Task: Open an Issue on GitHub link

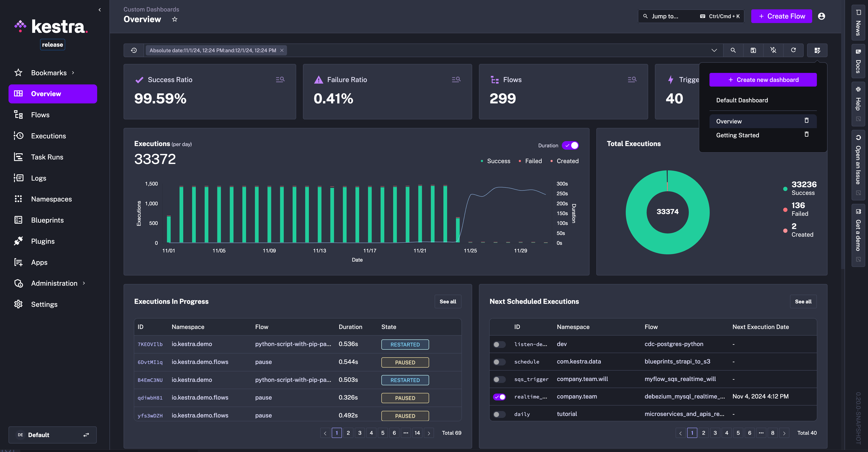Action: point(858,165)
